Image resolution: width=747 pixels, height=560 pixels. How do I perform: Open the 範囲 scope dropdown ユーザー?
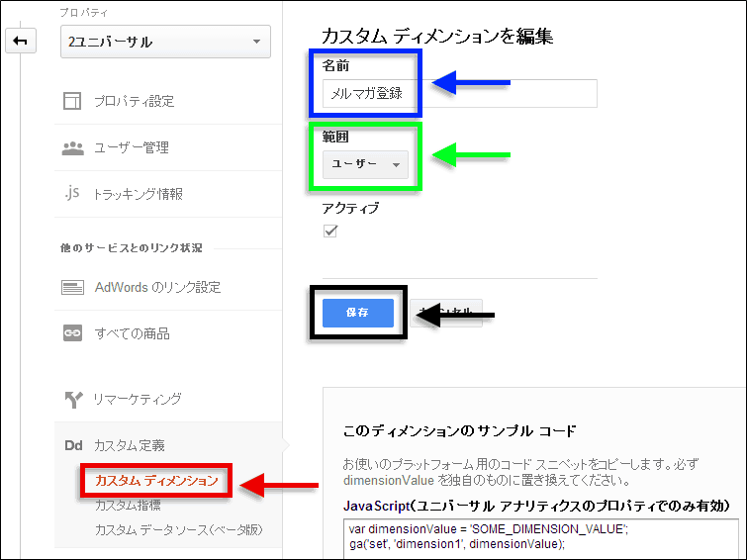tap(365, 164)
